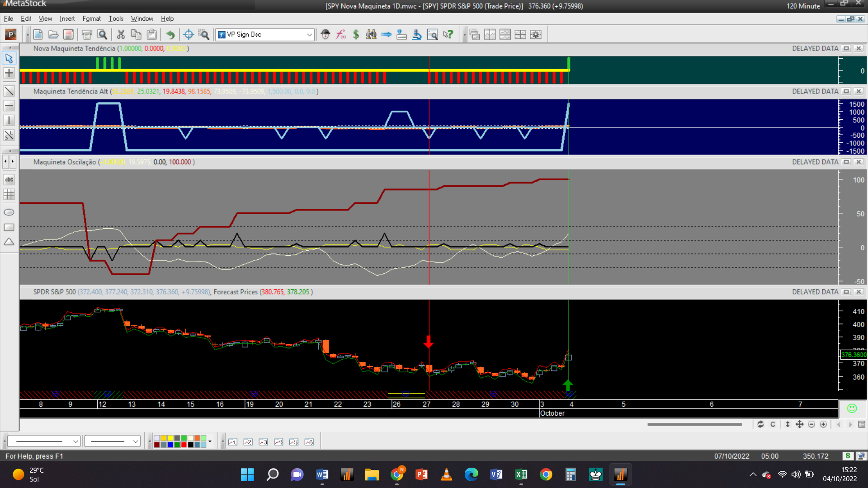
Task: Click chart template button number 3
Action: click(x=263, y=442)
